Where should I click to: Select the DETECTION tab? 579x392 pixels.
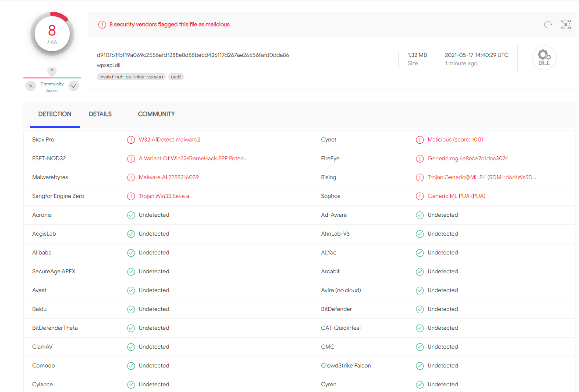click(x=55, y=114)
